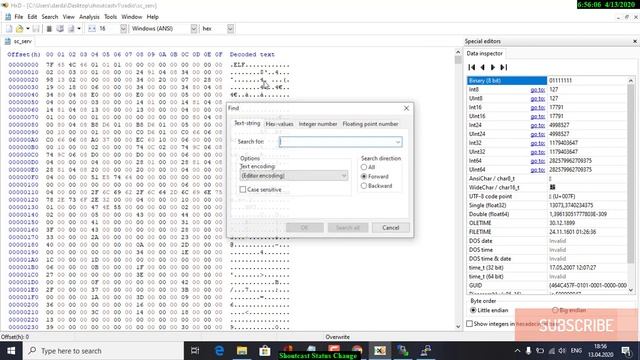640x360 pixels.
Task: Go to next byte in Data inspector
Action: (493, 67)
